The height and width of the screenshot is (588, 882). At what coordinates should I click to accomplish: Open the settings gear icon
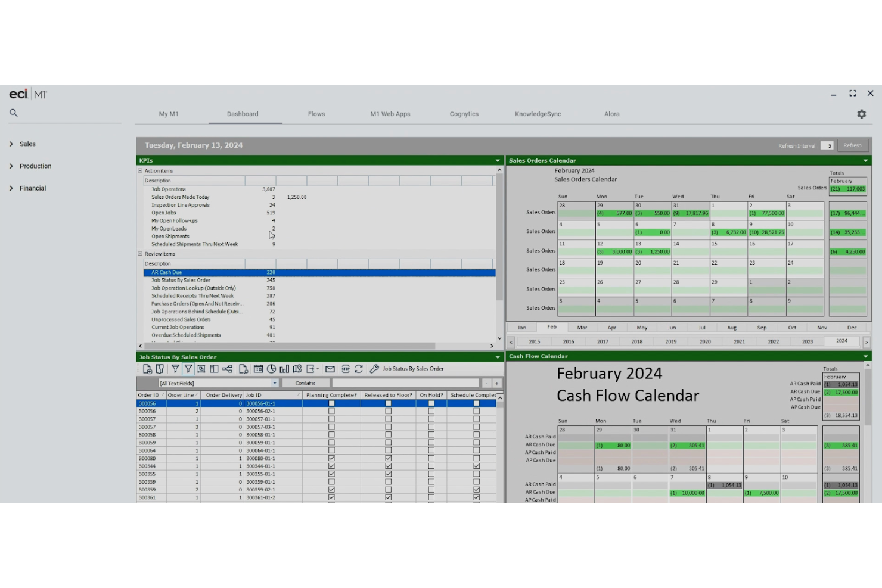(861, 114)
